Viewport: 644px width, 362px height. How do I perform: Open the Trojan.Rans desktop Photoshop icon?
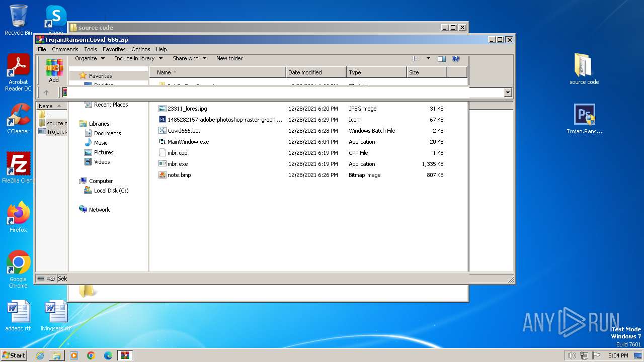pos(584,119)
